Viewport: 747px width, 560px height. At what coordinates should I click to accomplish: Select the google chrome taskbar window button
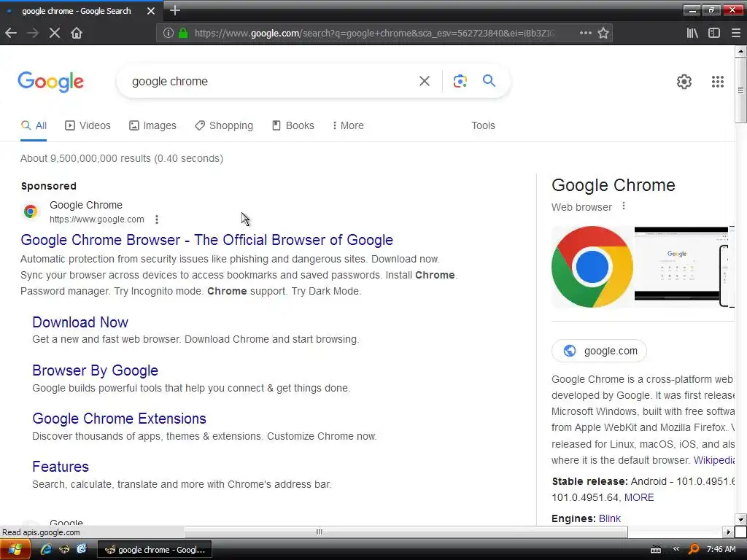(155, 550)
